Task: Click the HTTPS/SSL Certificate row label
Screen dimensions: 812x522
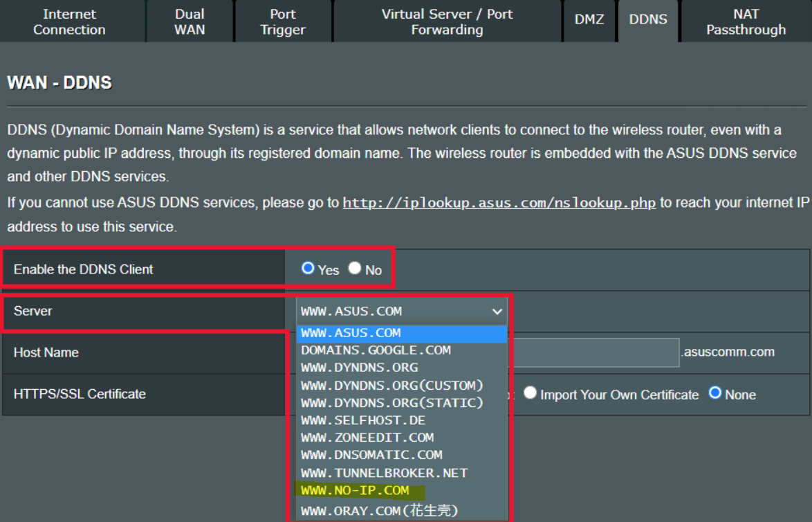Action: click(x=80, y=394)
